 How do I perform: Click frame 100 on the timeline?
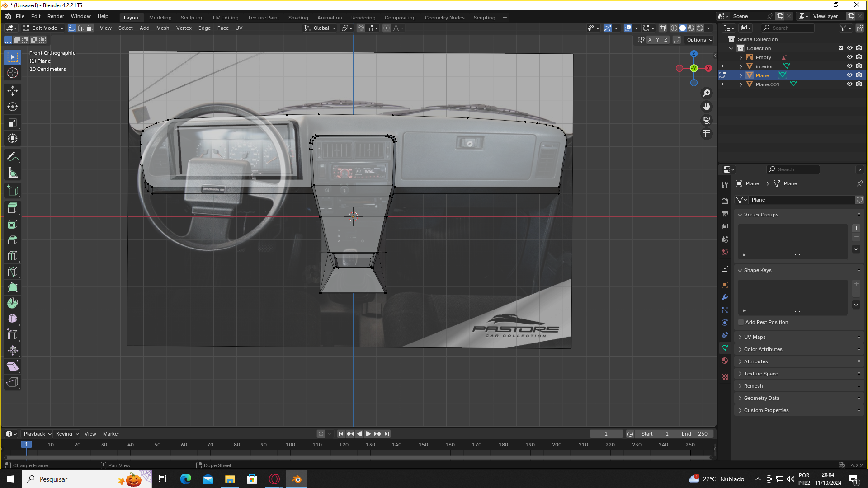click(x=290, y=445)
